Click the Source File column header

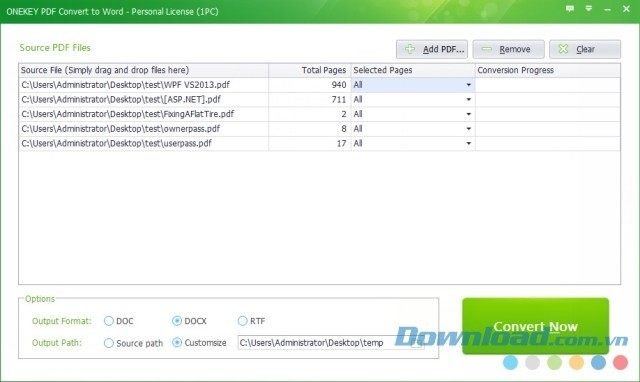[144, 70]
